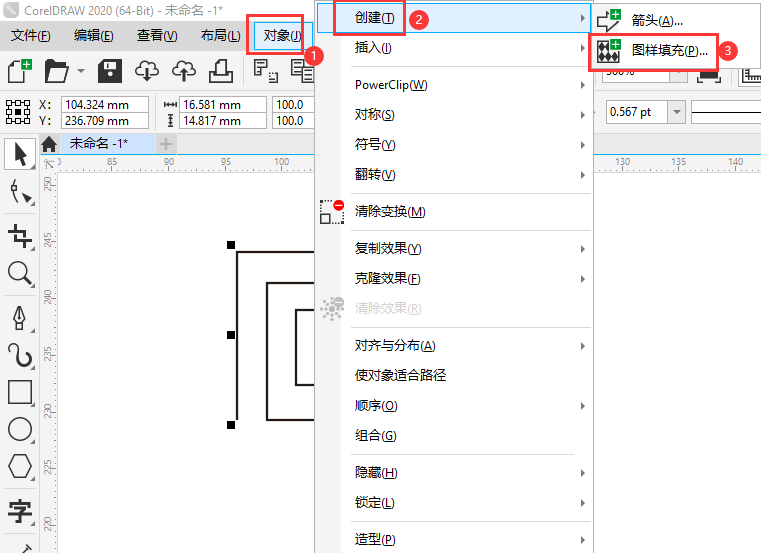Click the Open folder icon
This screenshot has width=761, height=553.
click(x=56, y=71)
